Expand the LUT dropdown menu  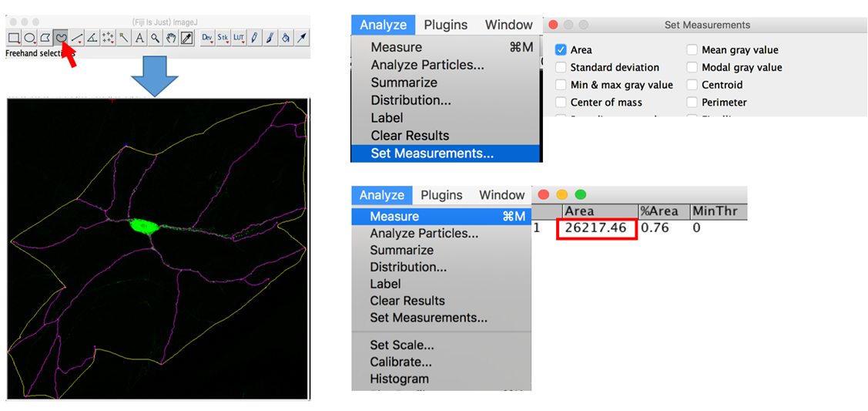click(x=238, y=37)
